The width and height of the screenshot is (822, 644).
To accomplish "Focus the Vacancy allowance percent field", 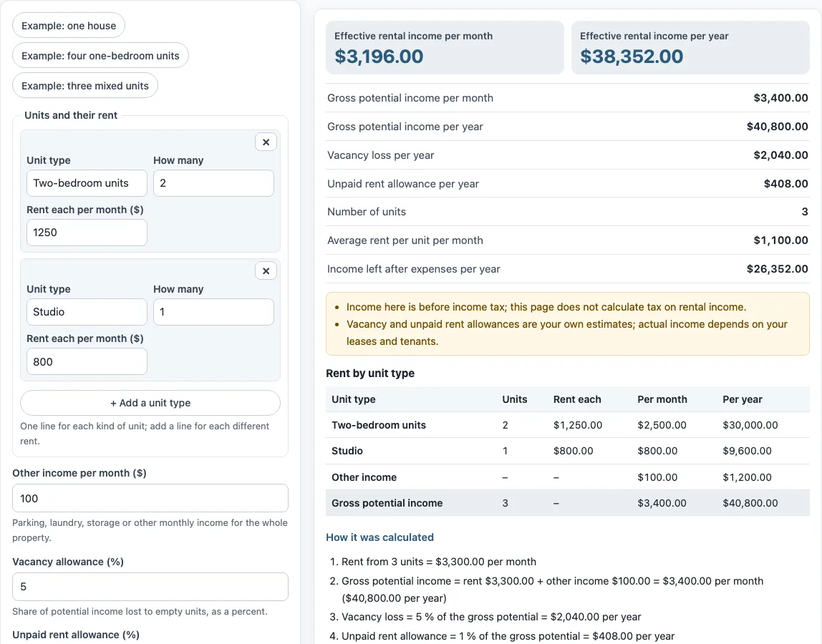I will click(x=150, y=587).
